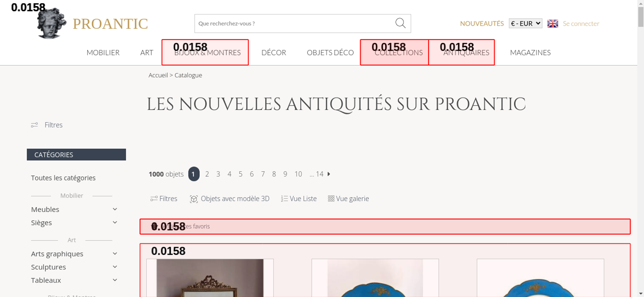Open the BIJOUX & MONTRES menu

coord(208,52)
